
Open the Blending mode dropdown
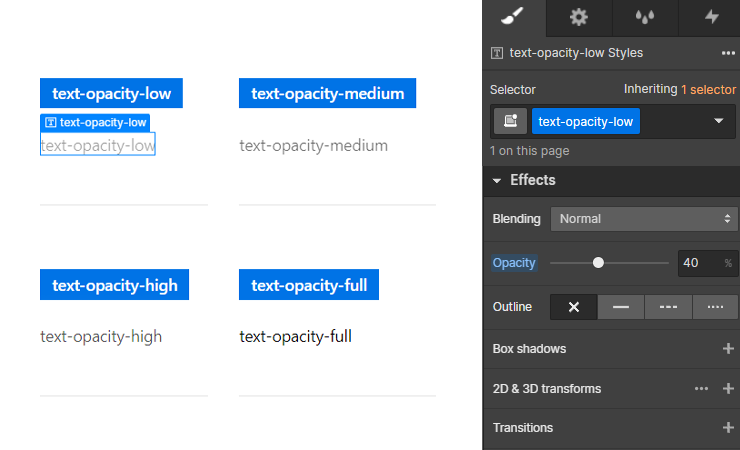pyautogui.click(x=644, y=219)
